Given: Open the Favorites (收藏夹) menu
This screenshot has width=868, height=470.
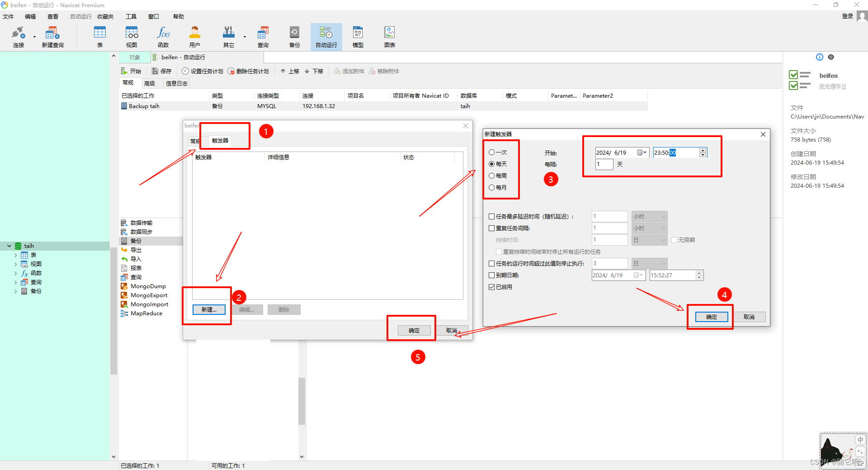Looking at the screenshot, I should coord(105,16).
